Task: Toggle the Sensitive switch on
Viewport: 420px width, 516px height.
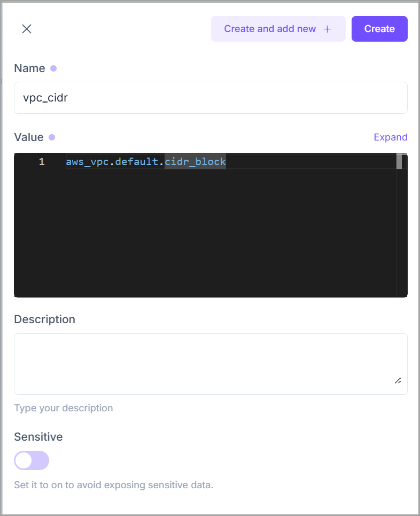Action: click(32, 460)
